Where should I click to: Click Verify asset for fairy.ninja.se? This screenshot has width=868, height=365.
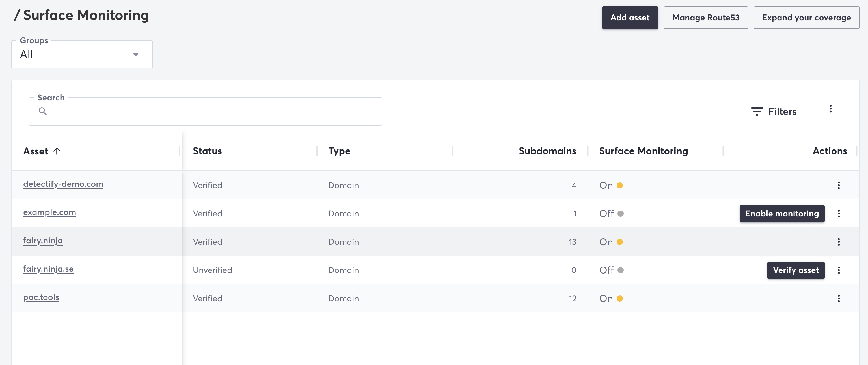point(795,270)
